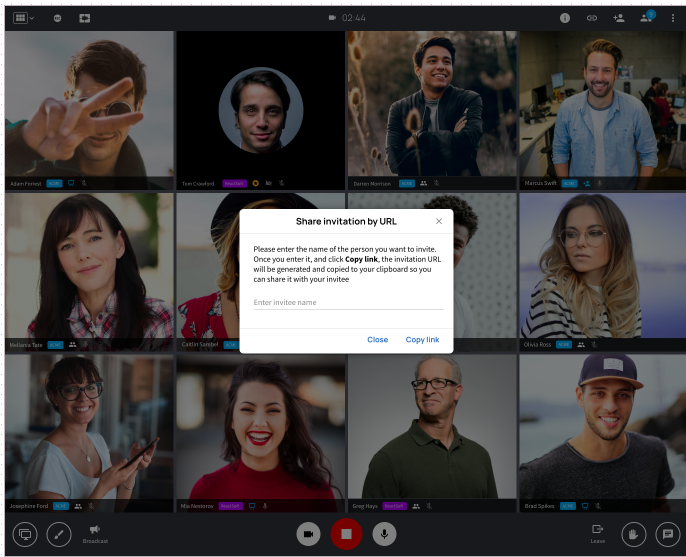This screenshot has height=557, width=686.
Task: Open the whiteboard pen tool
Action: point(59,534)
